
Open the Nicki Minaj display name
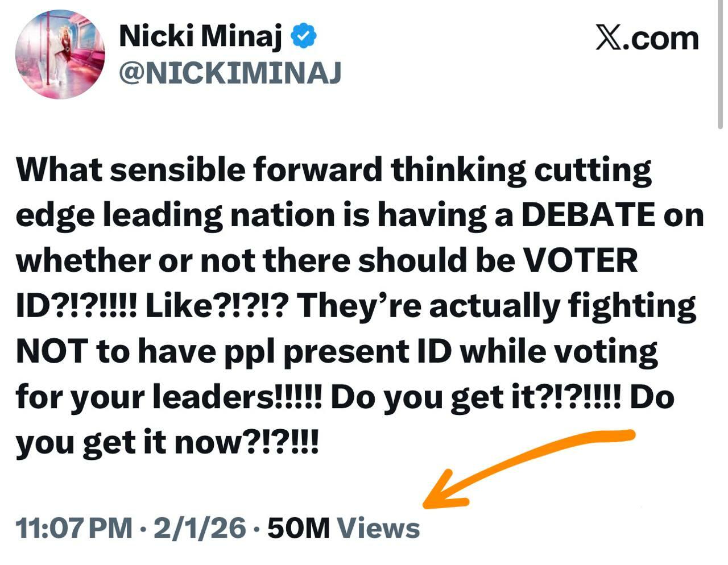[200, 37]
